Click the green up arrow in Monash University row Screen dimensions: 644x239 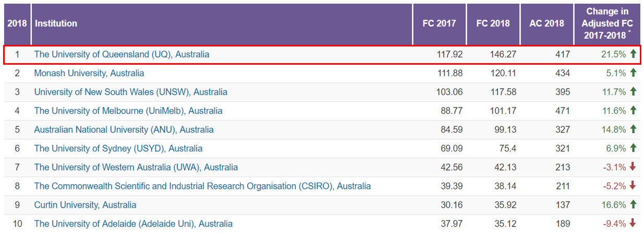click(633, 73)
